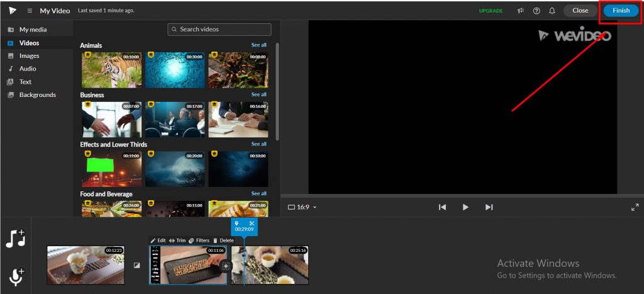Select the 00:16:00 business hands video
The image size is (644, 294).
point(238,120)
